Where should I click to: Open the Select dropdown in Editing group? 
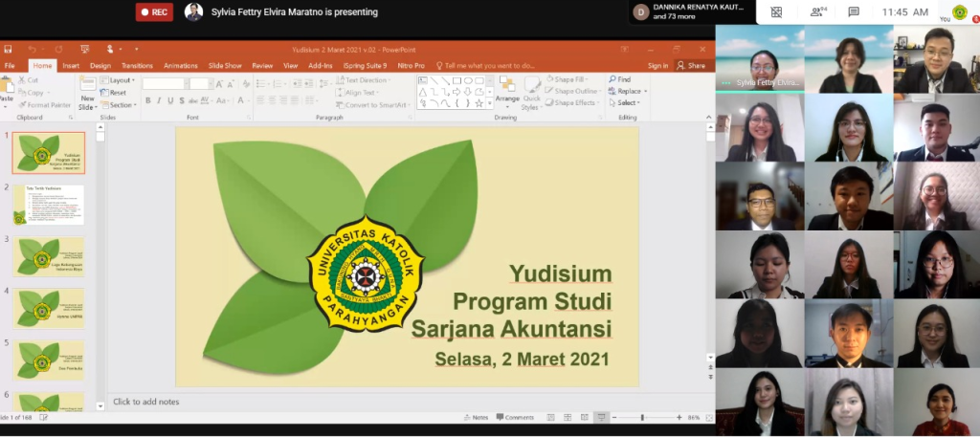pyautogui.click(x=627, y=103)
